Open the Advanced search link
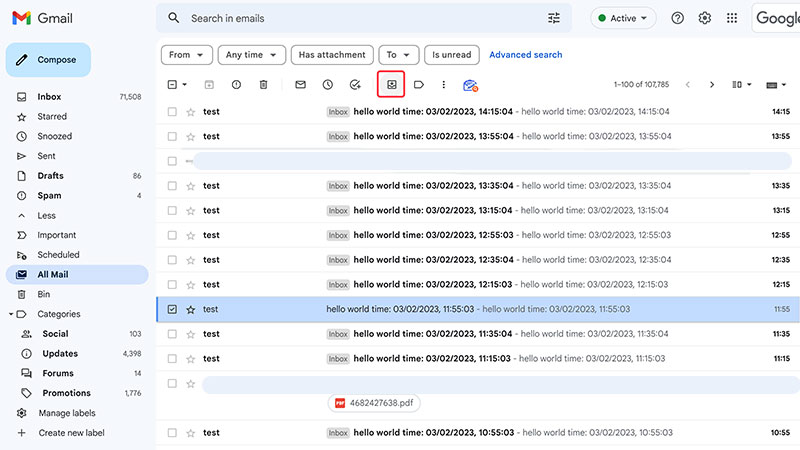Image resolution: width=800 pixels, height=450 pixels. point(526,55)
